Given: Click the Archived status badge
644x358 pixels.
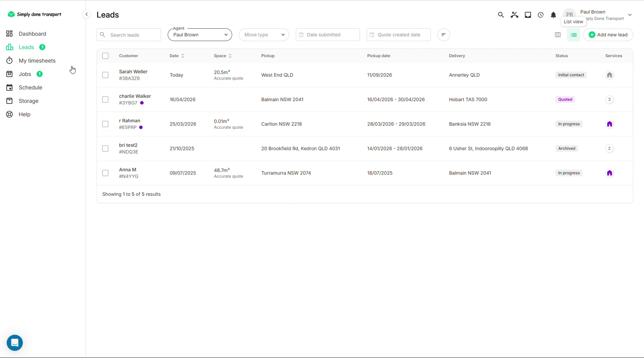Looking at the screenshot, I should tap(566, 148).
